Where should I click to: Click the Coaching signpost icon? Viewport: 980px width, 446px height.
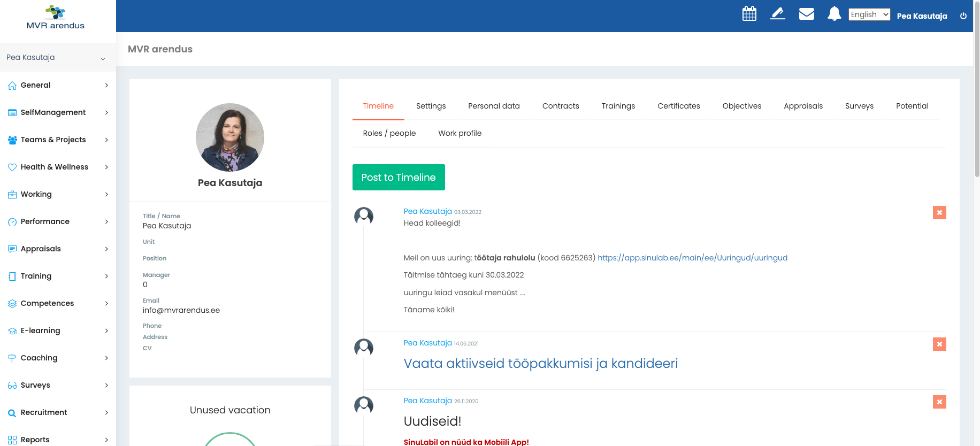12,358
